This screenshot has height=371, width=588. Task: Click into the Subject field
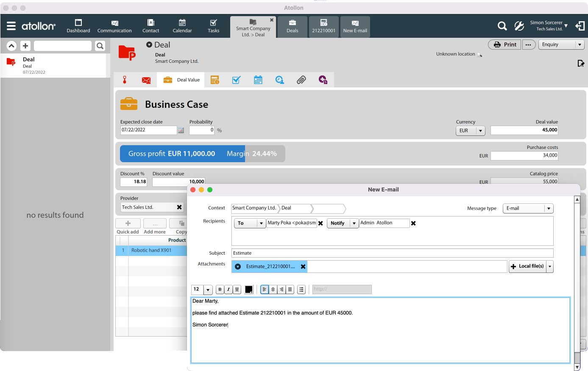[x=392, y=253]
